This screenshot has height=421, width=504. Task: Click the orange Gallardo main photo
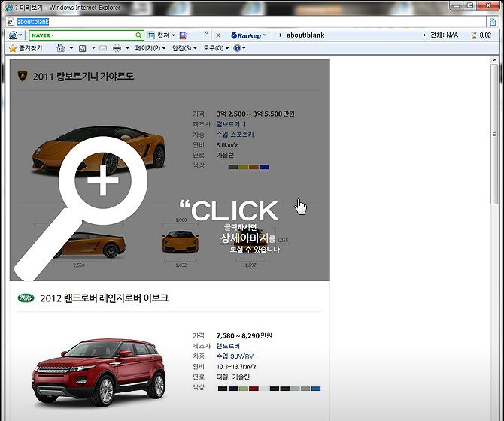click(99, 150)
